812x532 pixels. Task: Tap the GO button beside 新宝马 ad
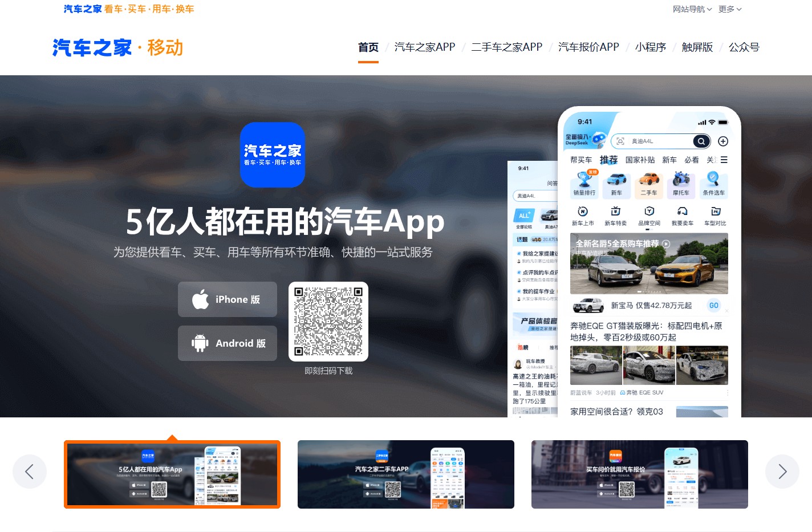pyautogui.click(x=714, y=306)
